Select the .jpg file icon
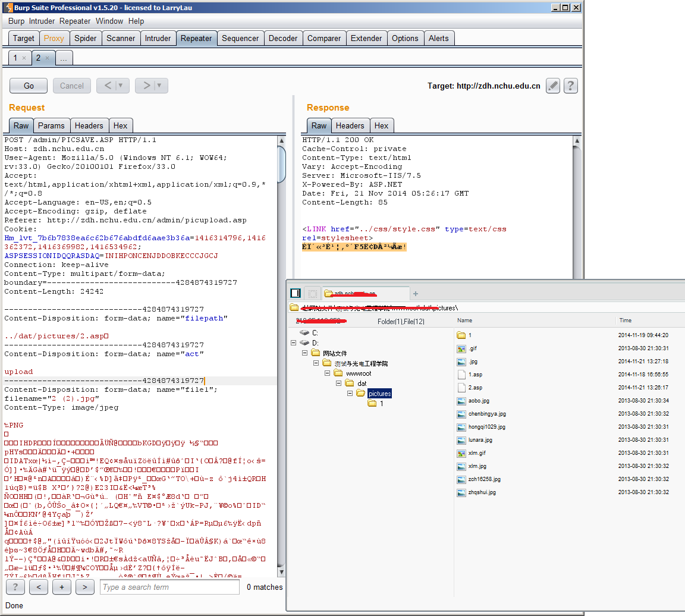Viewport: 685px width, 616px height. tap(461, 362)
